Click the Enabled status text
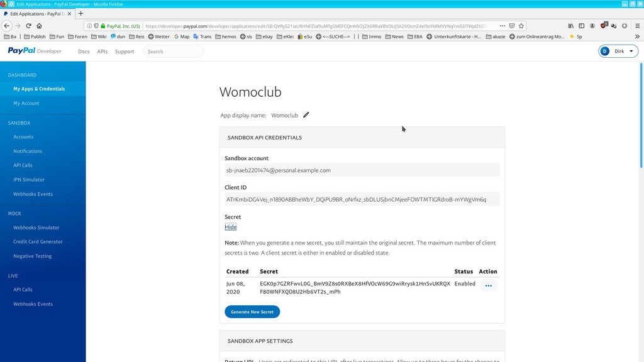Viewport: 644px width, 362px height. coord(465,283)
